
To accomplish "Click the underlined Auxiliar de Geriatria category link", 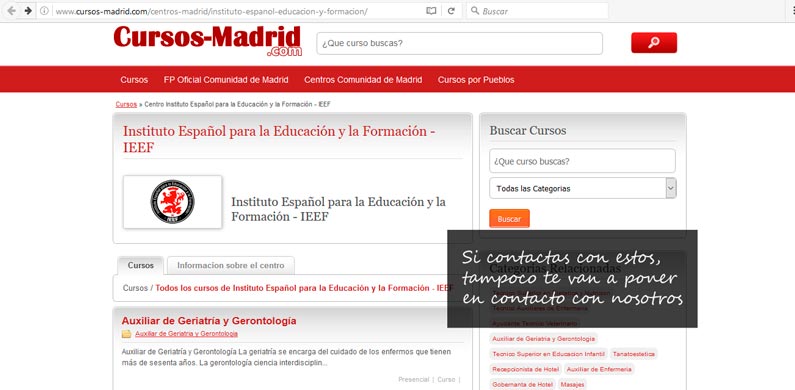I will coord(186,334).
